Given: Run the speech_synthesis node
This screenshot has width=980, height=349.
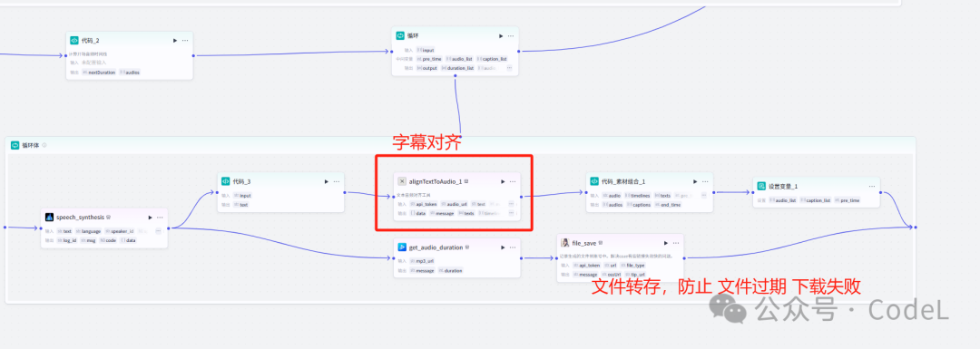Looking at the screenshot, I should pyautogui.click(x=150, y=218).
